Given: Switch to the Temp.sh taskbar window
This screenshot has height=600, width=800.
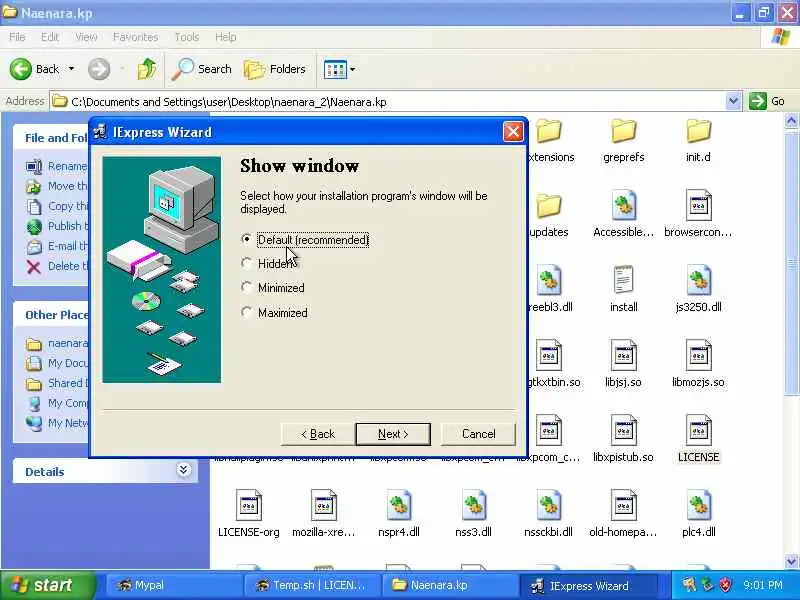Looking at the screenshot, I should click(311, 585).
